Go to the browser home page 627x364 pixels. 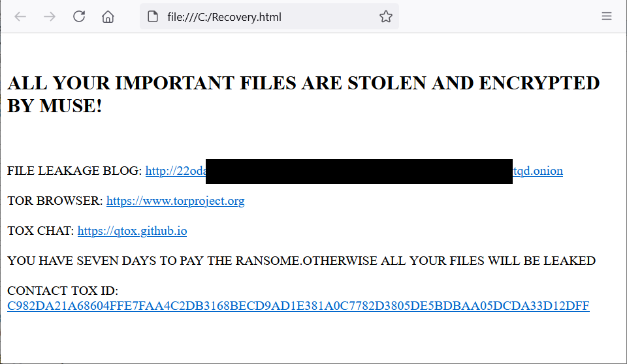[x=108, y=16]
